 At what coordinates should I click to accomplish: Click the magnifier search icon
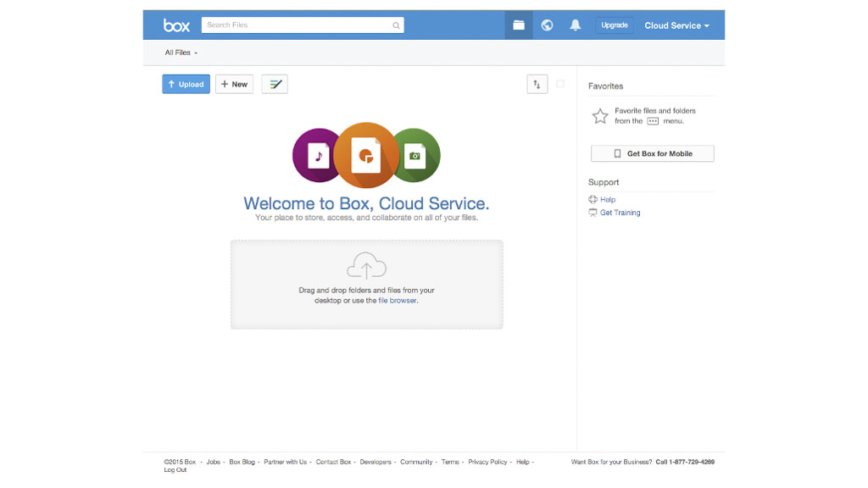396,25
